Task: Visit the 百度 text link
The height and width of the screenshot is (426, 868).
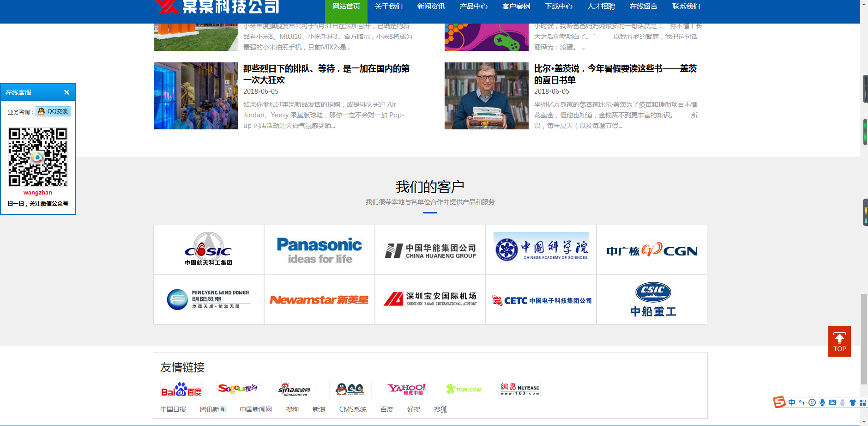Action: 387,409
